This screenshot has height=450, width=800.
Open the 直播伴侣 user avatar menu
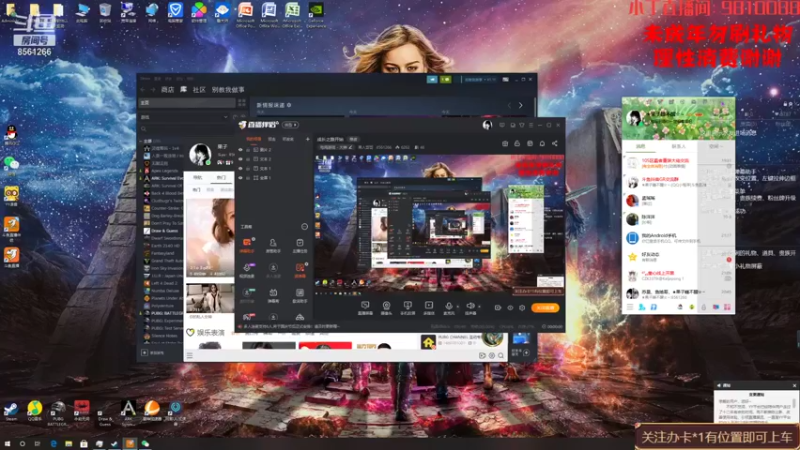pos(487,125)
